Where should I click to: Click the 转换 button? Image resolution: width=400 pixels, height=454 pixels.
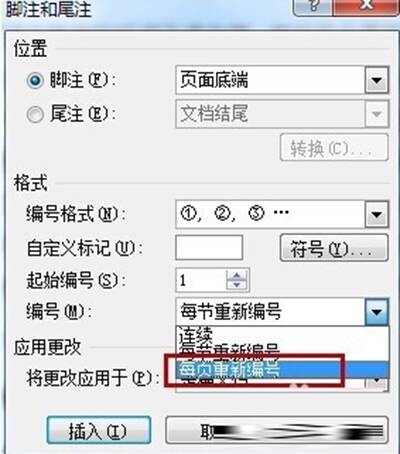pos(334,148)
